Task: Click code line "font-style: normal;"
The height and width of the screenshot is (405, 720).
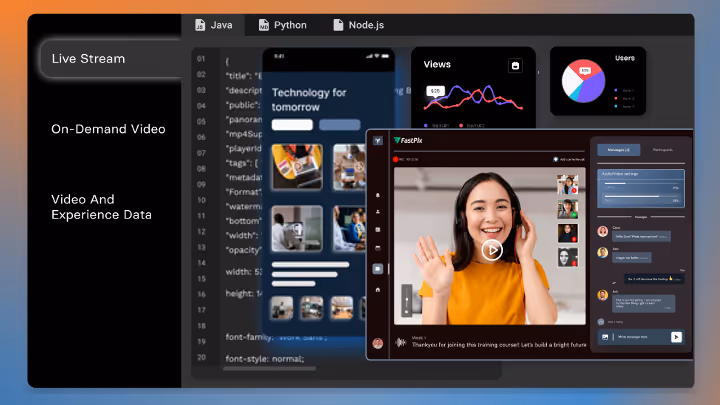Action: tap(264, 359)
